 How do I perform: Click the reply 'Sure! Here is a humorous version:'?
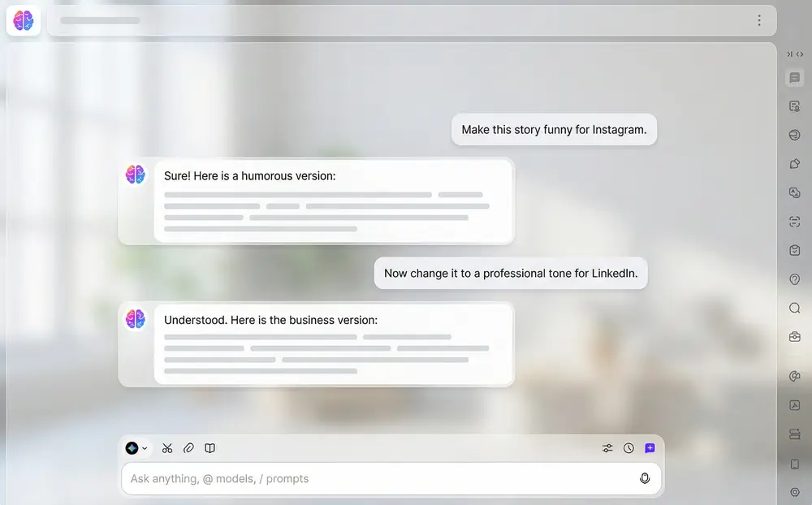249,175
